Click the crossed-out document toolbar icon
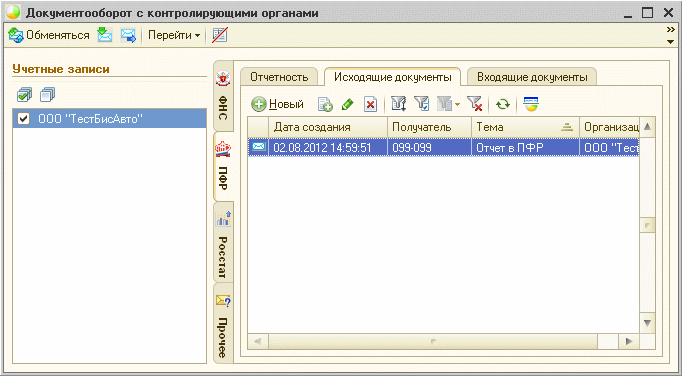This screenshot has height=376, width=682. (x=219, y=35)
